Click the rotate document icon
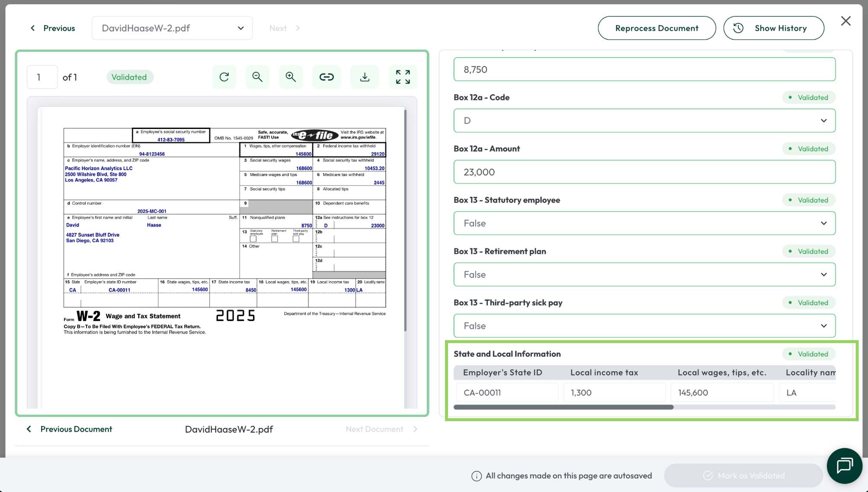Image resolution: width=868 pixels, height=492 pixels. pyautogui.click(x=224, y=77)
